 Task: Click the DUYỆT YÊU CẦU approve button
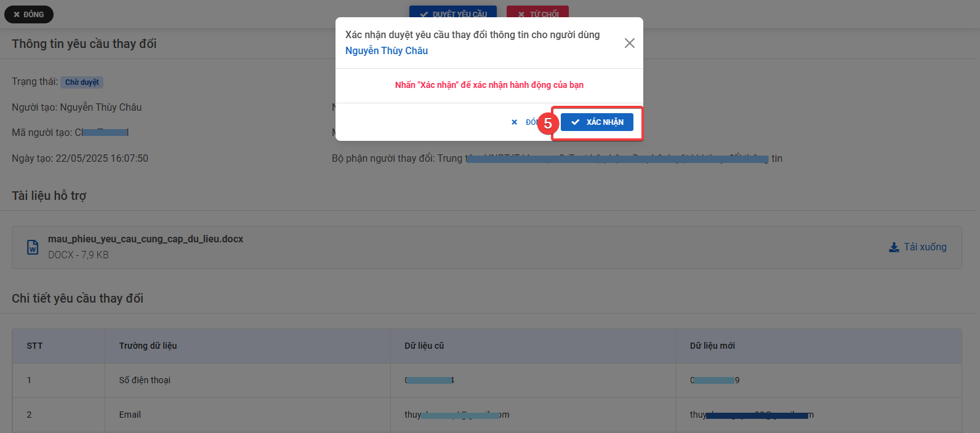click(x=453, y=14)
